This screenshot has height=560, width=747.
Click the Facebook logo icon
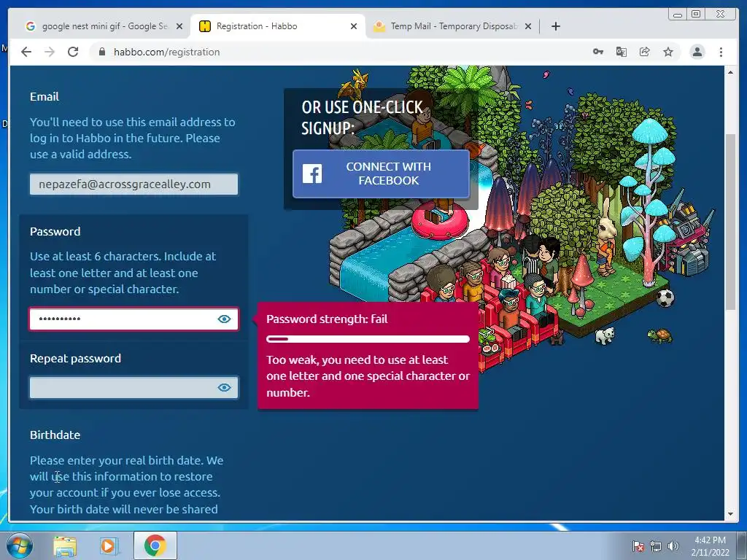click(312, 174)
